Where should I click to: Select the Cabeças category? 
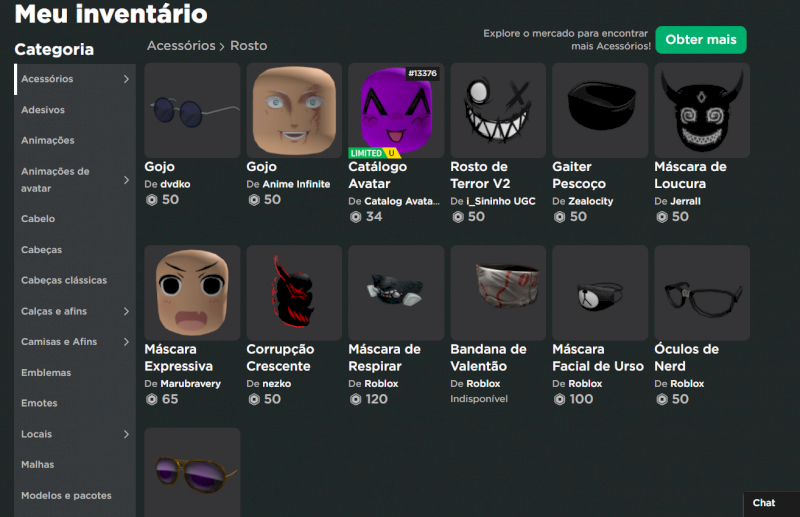75,250
